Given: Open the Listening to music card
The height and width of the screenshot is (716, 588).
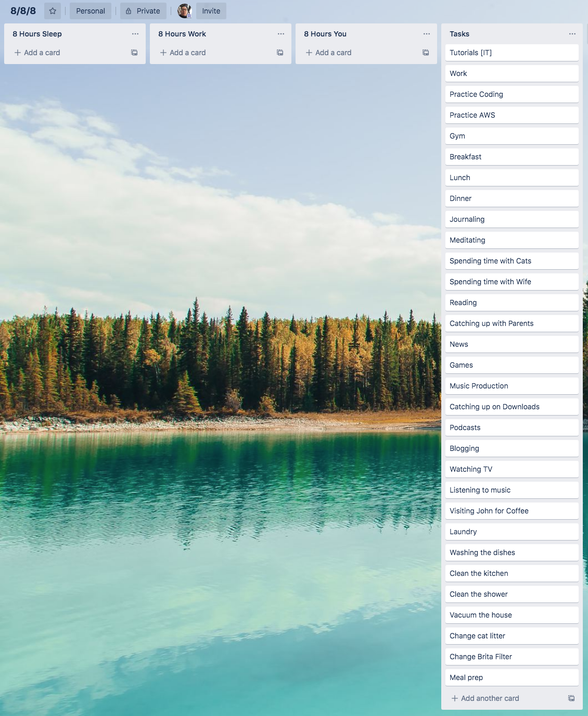Looking at the screenshot, I should point(512,490).
